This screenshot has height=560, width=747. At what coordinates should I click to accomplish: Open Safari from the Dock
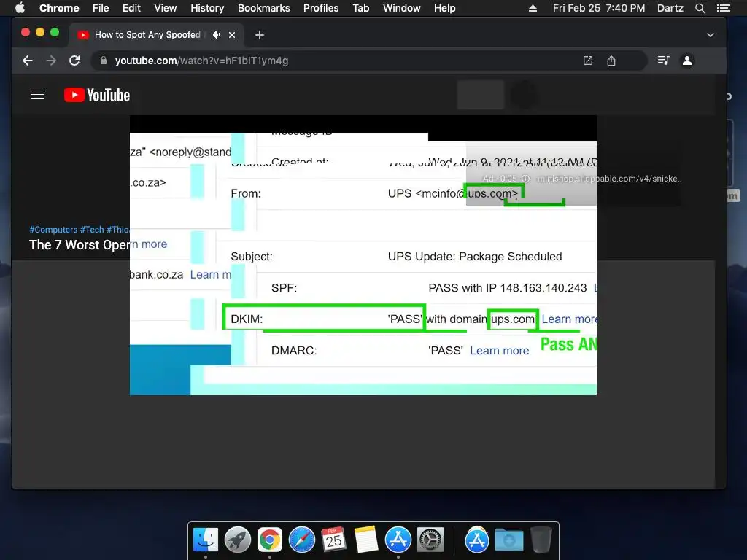click(x=301, y=540)
